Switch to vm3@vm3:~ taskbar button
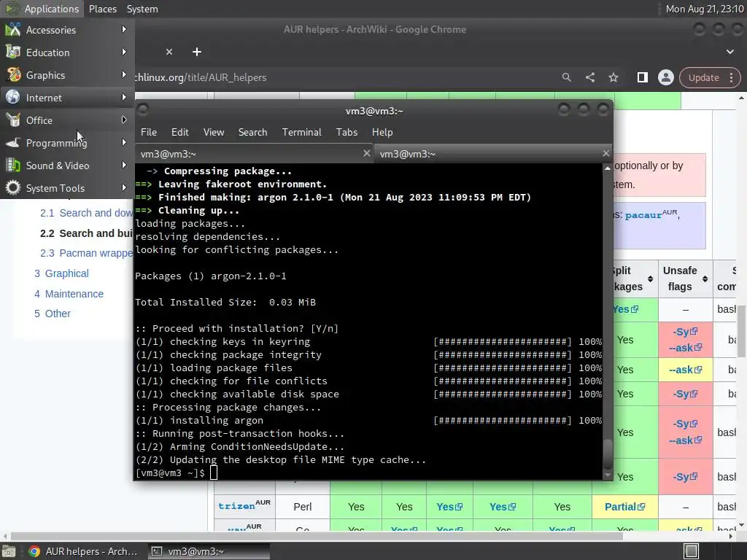Viewport: 747px width, 560px height. click(208, 551)
